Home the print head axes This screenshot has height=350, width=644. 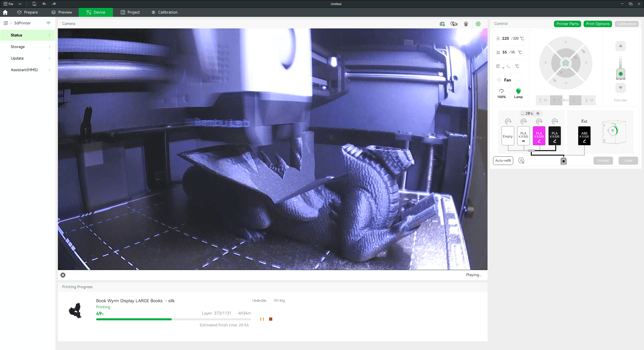[x=566, y=63]
